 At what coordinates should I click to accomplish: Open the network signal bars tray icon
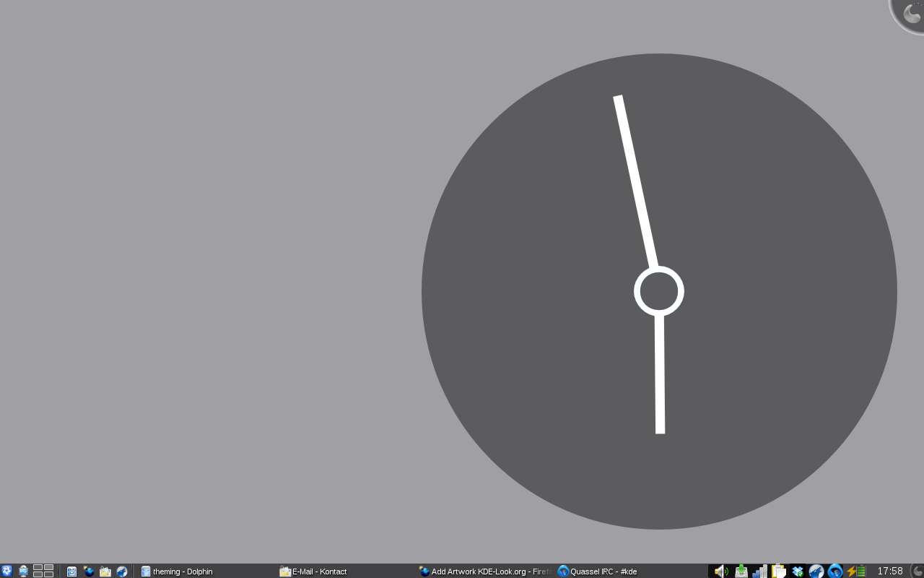click(760, 571)
